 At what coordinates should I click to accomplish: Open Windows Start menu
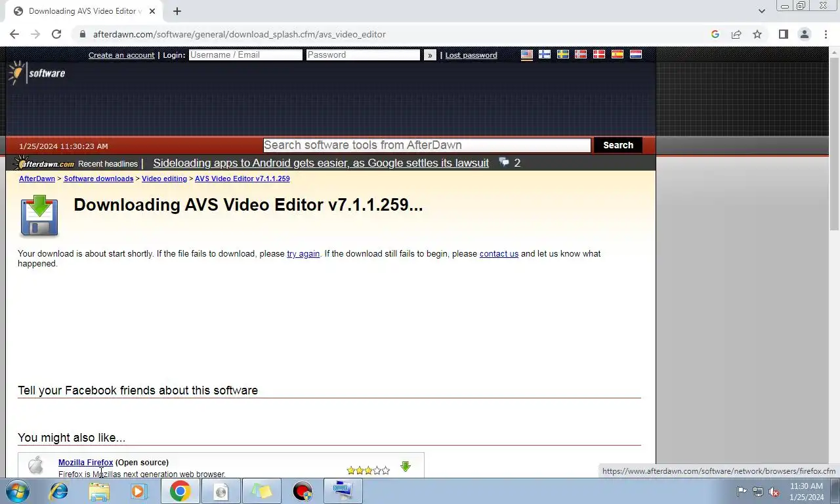click(18, 491)
